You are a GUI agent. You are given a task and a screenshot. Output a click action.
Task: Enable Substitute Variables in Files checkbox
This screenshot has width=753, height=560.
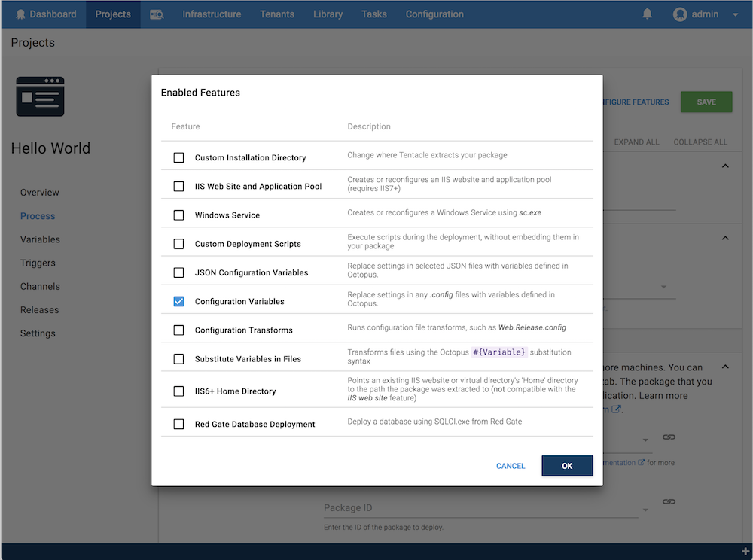pos(178,359)
